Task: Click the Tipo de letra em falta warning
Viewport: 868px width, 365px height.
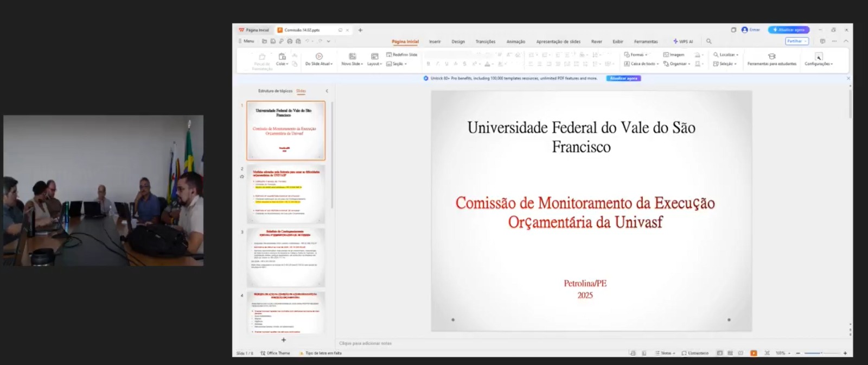Action: click(321, 353)
